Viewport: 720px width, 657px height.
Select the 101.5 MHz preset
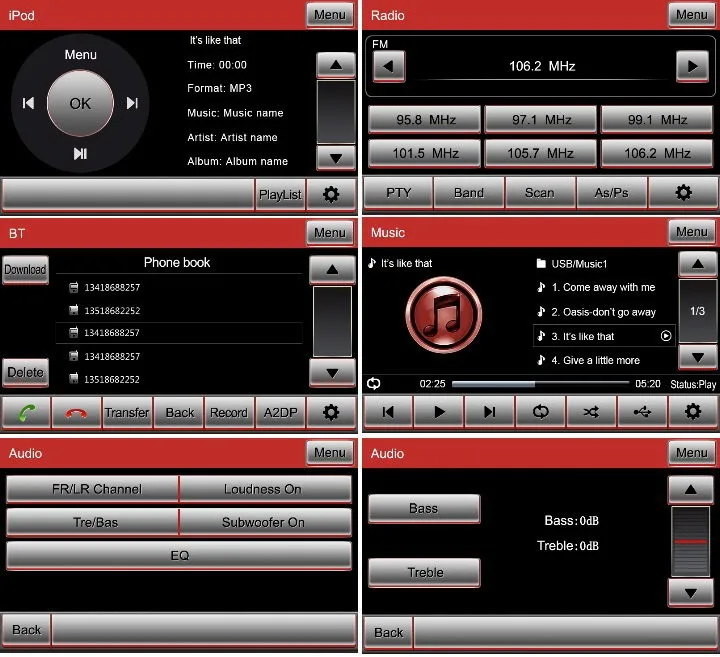(425, 153)
